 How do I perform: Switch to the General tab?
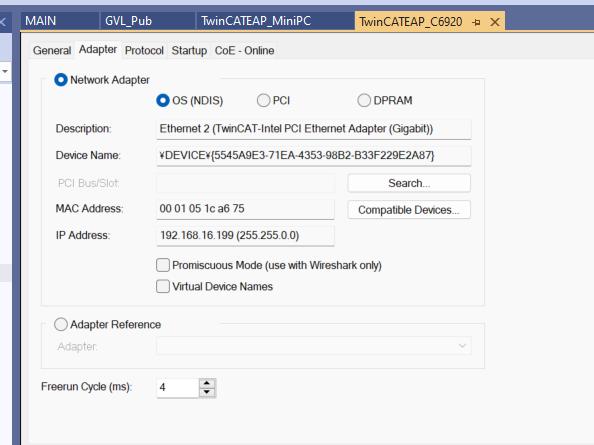point(52,50)
